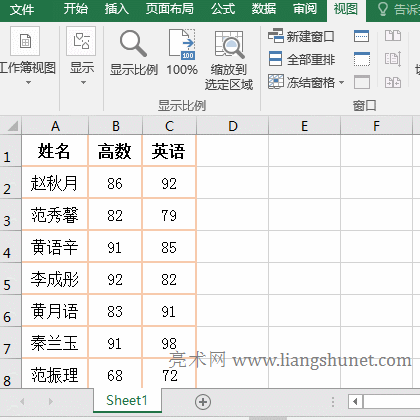This screenshot has width=420, height=420.
Task: Click the cell with value 68
Action: tap(115, 374)
